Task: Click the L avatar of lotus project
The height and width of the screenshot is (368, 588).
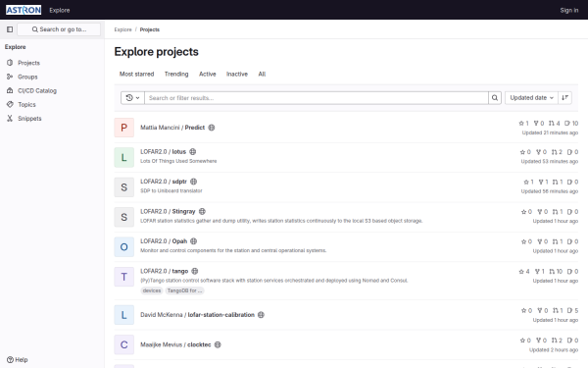Action: [x=124, y=157]
